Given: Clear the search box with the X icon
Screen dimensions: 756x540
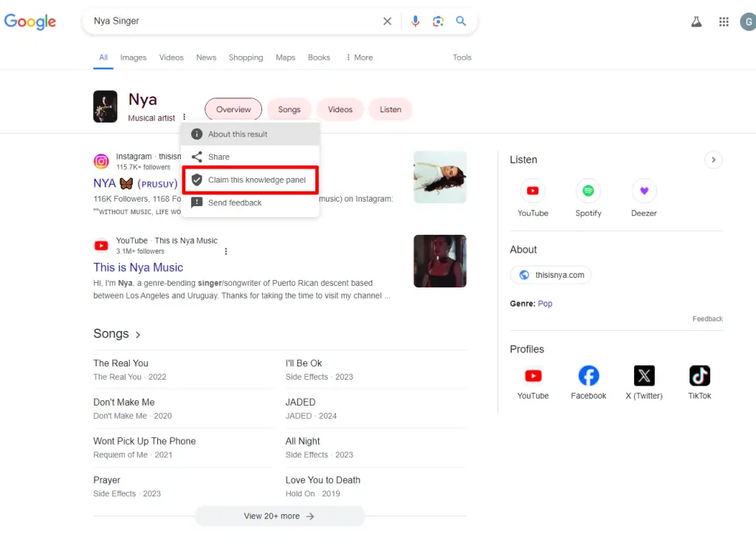Looking at the screenshot, I should coord(387,21).
